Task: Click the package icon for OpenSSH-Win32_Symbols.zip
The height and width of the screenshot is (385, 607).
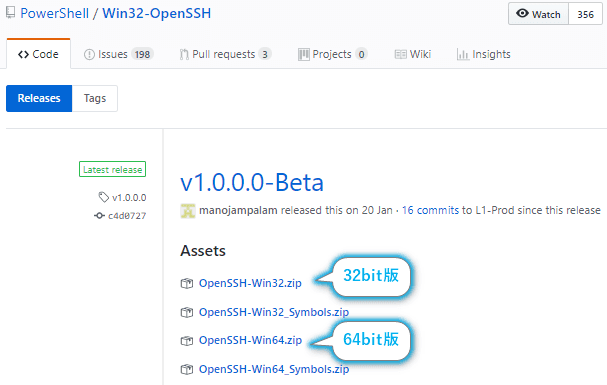Action: click(187, 312)
